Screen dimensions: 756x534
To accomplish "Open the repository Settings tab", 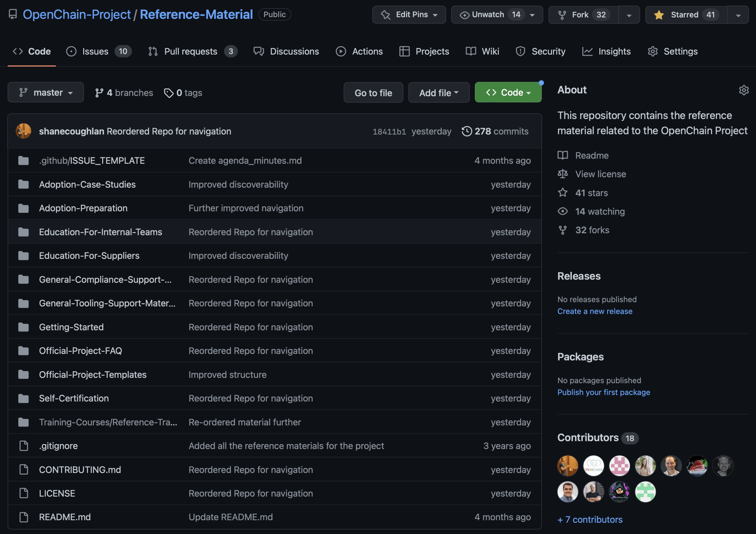I will click(672, 51).
